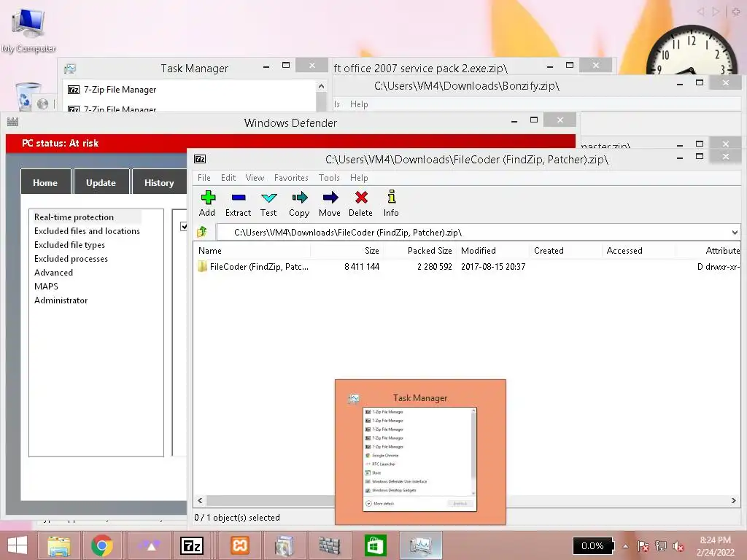
Task: Click the Modified date 2017-08-15 20:37
Action: (493, 267)
